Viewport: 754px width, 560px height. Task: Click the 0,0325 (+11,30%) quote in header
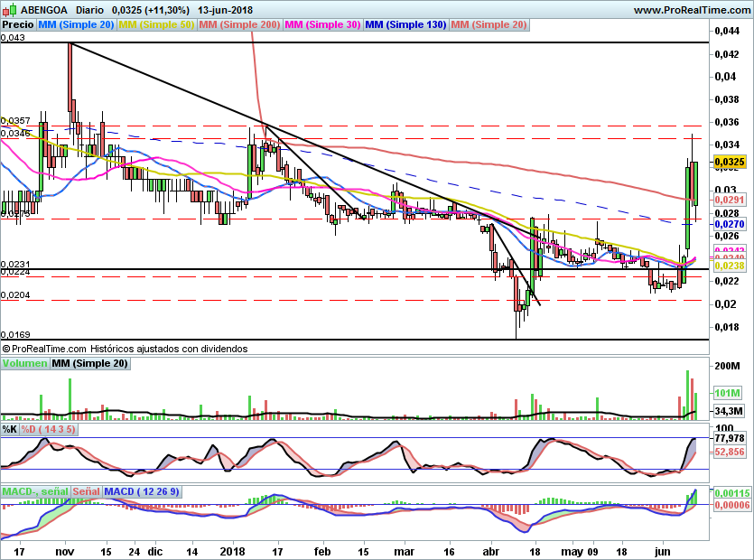point(151,10)
